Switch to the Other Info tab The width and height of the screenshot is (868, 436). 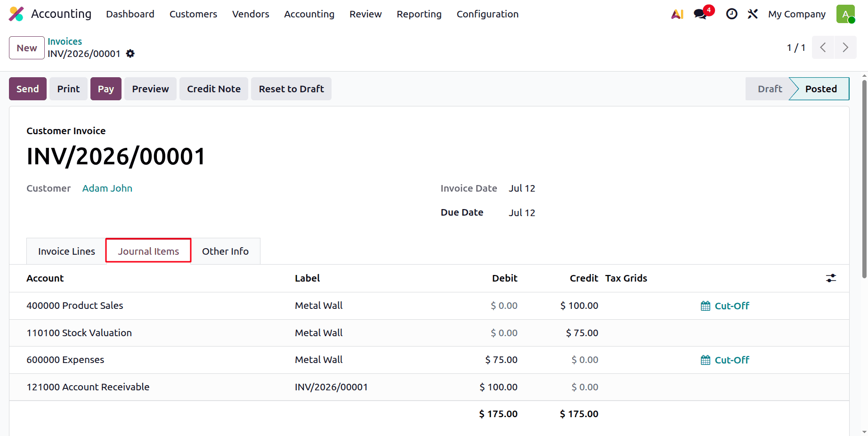[x=225, y=251]
